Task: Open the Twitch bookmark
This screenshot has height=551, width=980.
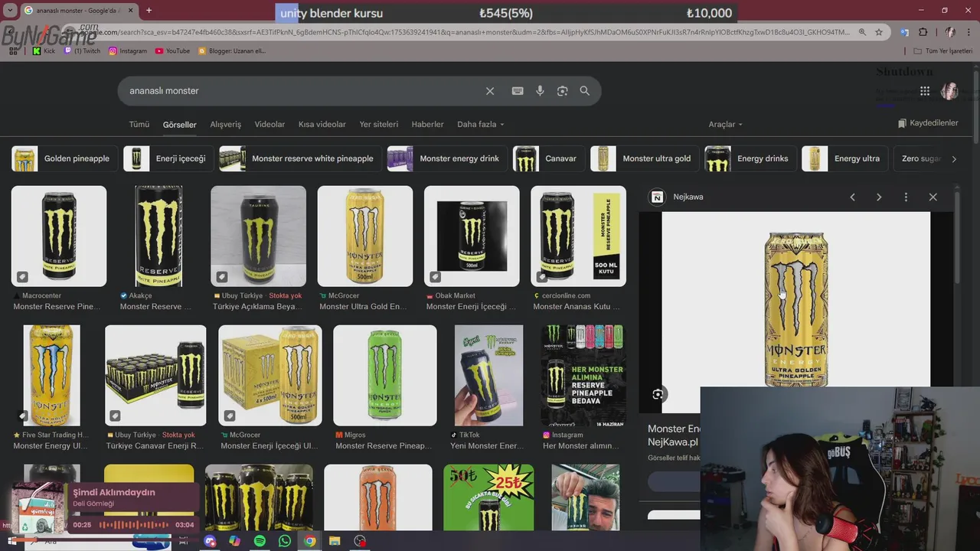Action: tap(82, 51)
